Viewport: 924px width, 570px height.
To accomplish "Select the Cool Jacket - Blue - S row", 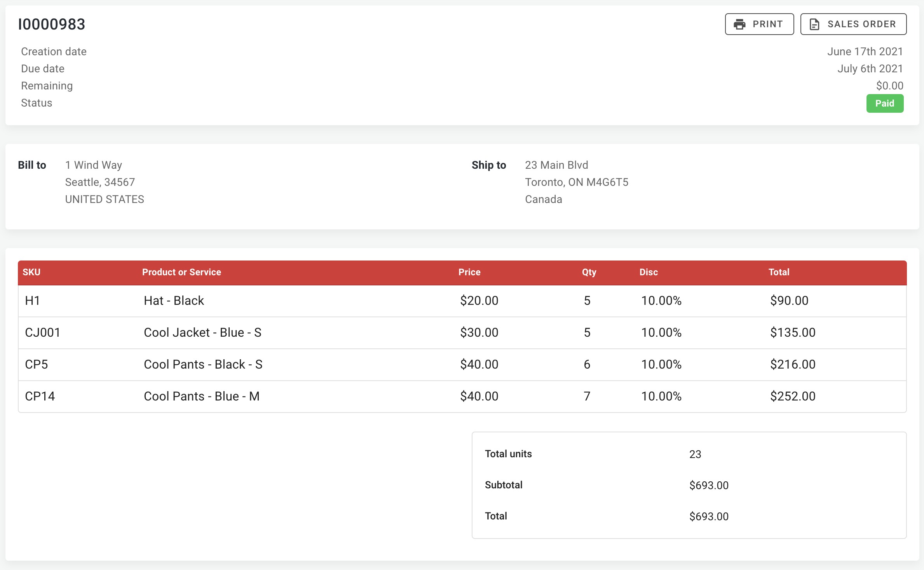I will point(202,332).
